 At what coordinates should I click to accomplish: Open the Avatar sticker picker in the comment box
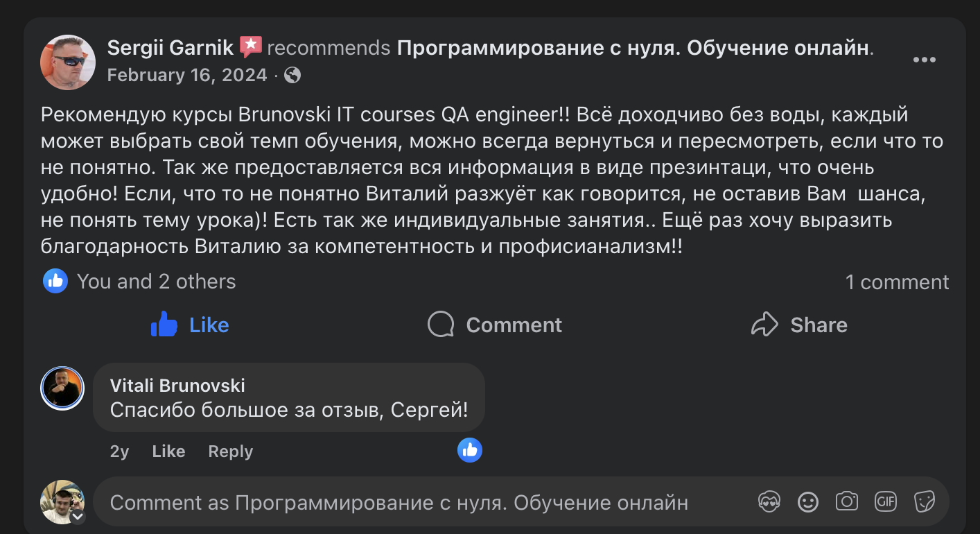(x=768, y=501)
